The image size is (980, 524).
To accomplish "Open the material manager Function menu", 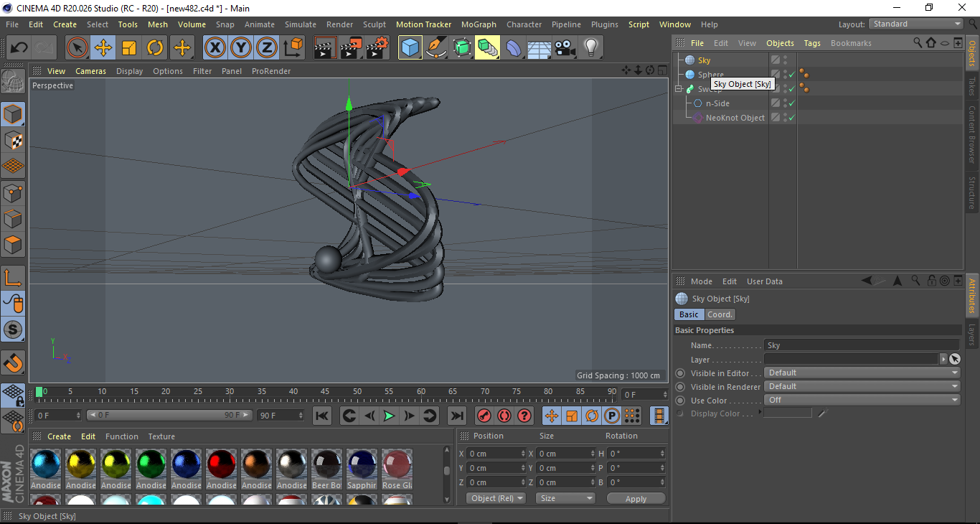I will (x=122, y=436).
